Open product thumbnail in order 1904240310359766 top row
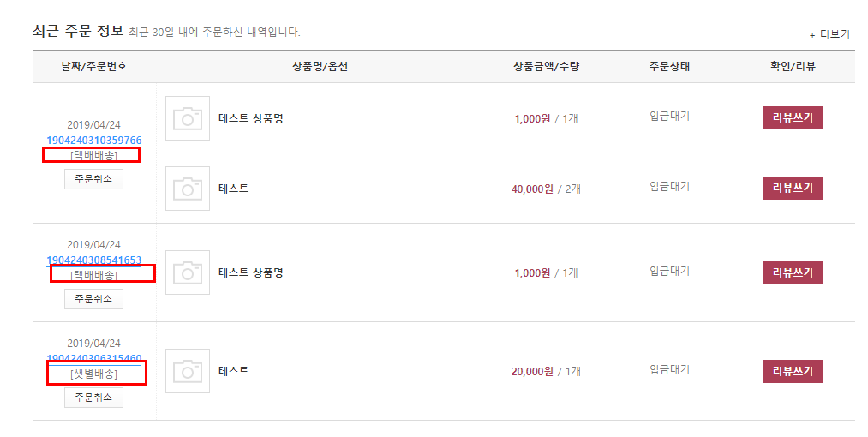Viewport: 868px width, 437px height. point(188,118)
